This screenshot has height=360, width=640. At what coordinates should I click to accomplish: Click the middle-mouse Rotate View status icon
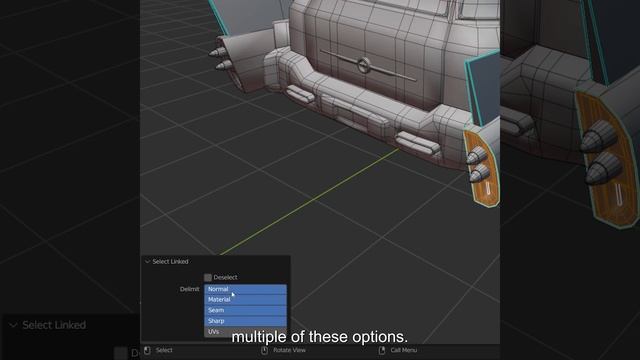point(264,350)
